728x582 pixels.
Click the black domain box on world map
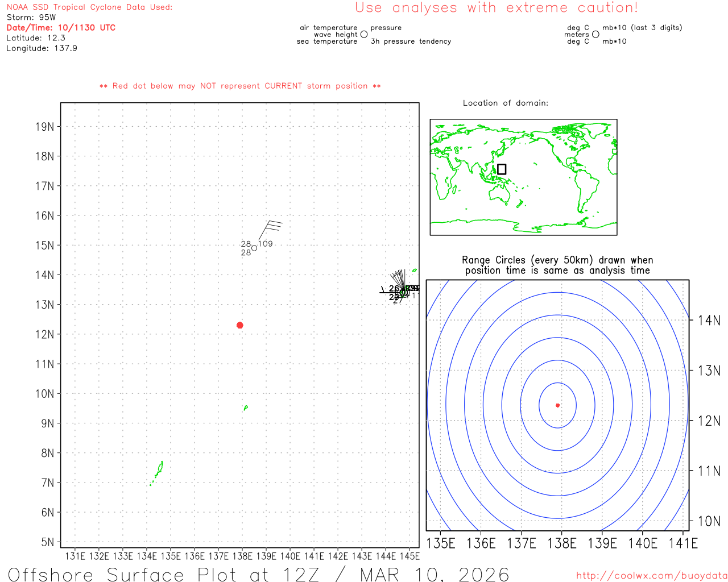[502, 169]
